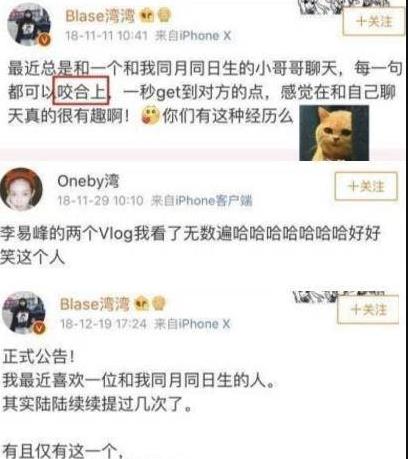Screen dimensions: 408x459
Task: Click the medal icon in third post header
Action: 159,304
